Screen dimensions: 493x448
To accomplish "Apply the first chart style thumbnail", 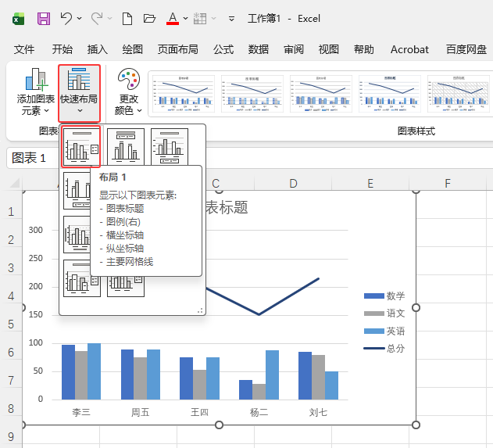I will [184, 94].
